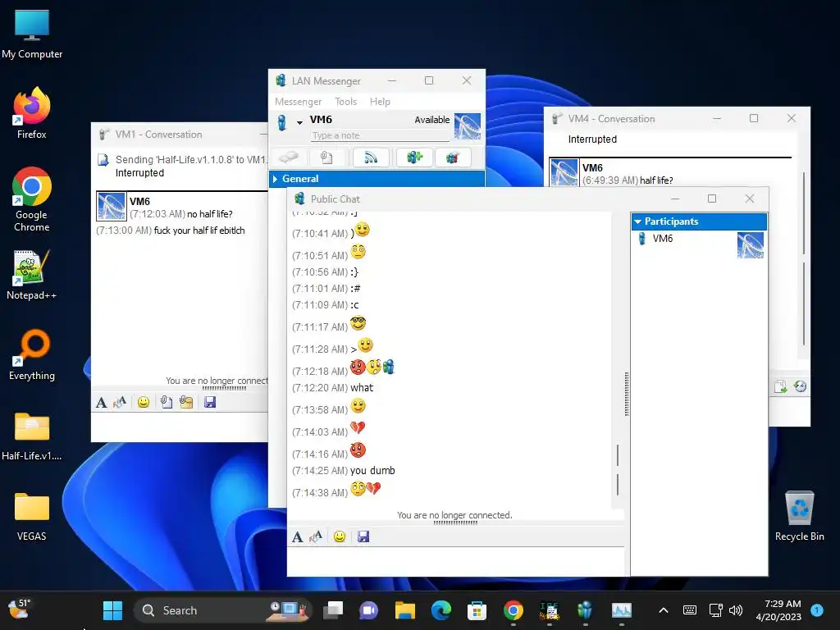The image size is (840, 630).
Task: Open the clock showing 7:29 AM
Action: click(x=778, y=610)
